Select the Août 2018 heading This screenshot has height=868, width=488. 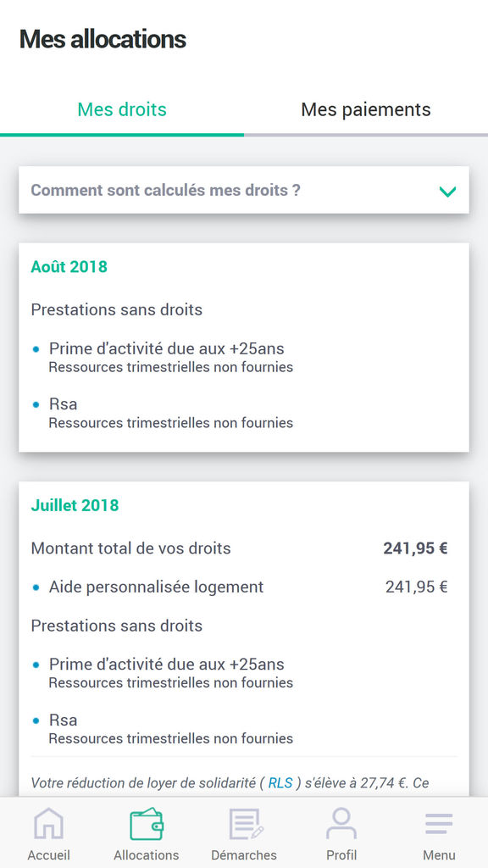click(69, 267)
